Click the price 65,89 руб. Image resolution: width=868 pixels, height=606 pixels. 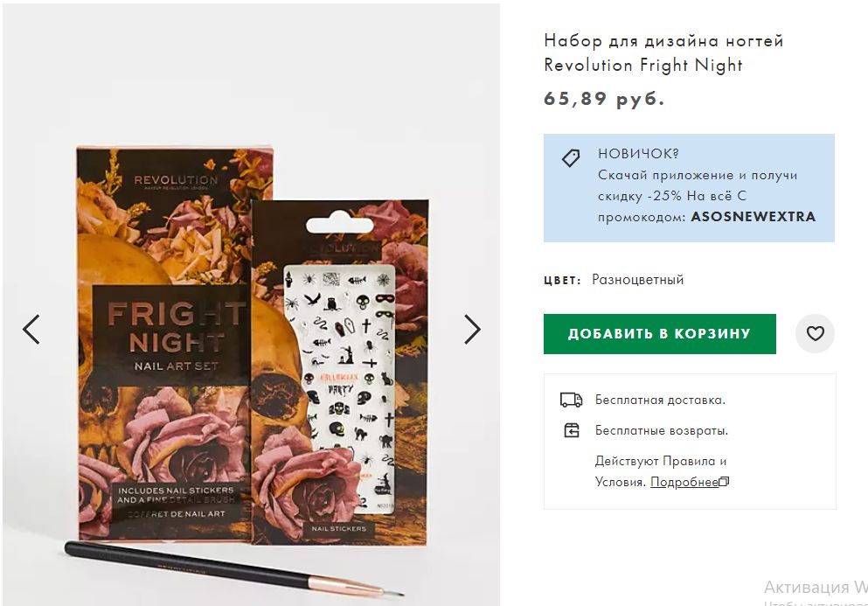pyautogui.click(x=603, y=99)
